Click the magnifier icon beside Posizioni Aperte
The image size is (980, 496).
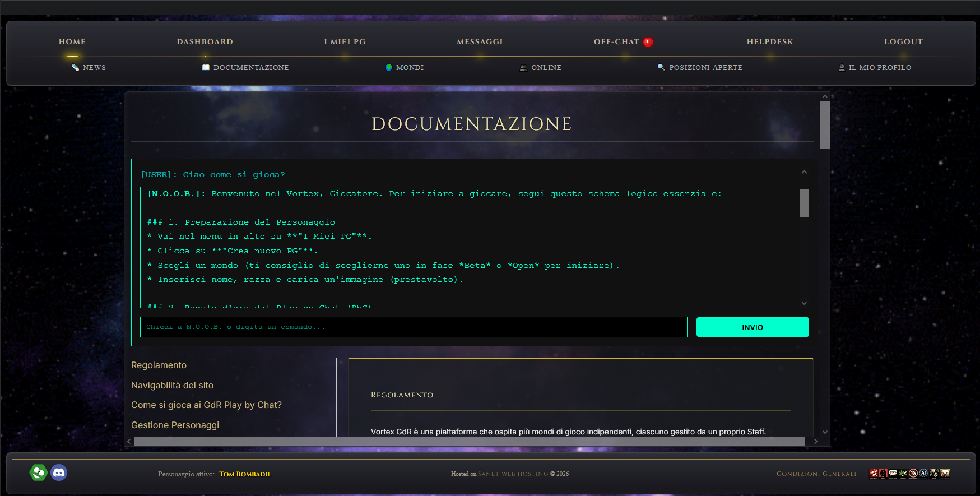tap(661, 67)
